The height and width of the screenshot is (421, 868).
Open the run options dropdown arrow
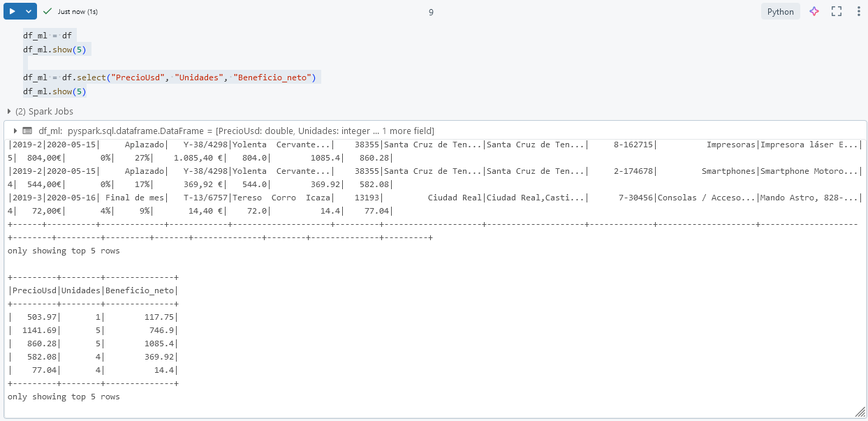pos(29,12)
